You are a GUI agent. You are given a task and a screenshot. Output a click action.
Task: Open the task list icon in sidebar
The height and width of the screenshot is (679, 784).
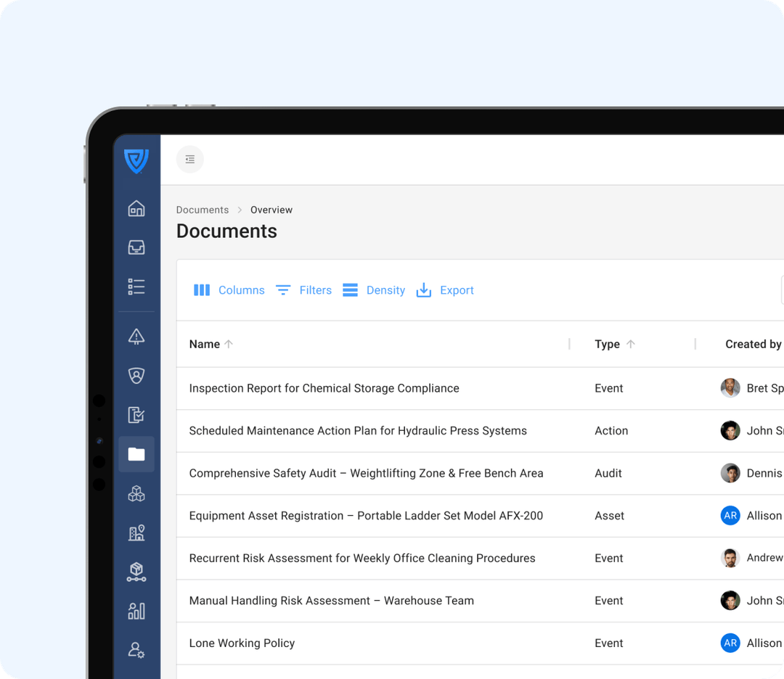[136, 286]
